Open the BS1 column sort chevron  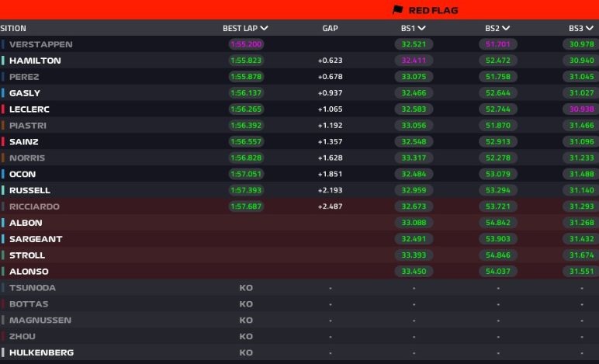[422, 29]
